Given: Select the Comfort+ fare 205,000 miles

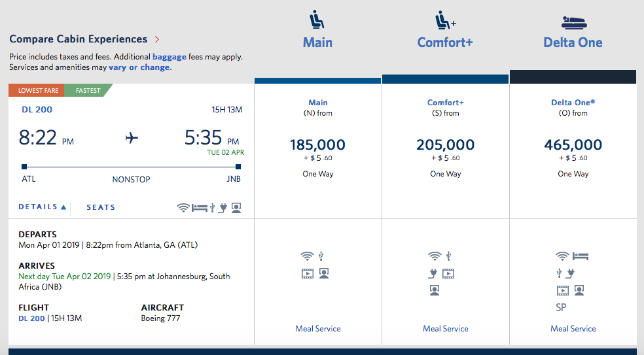Looking at the screenshot, I should point(445,145).
